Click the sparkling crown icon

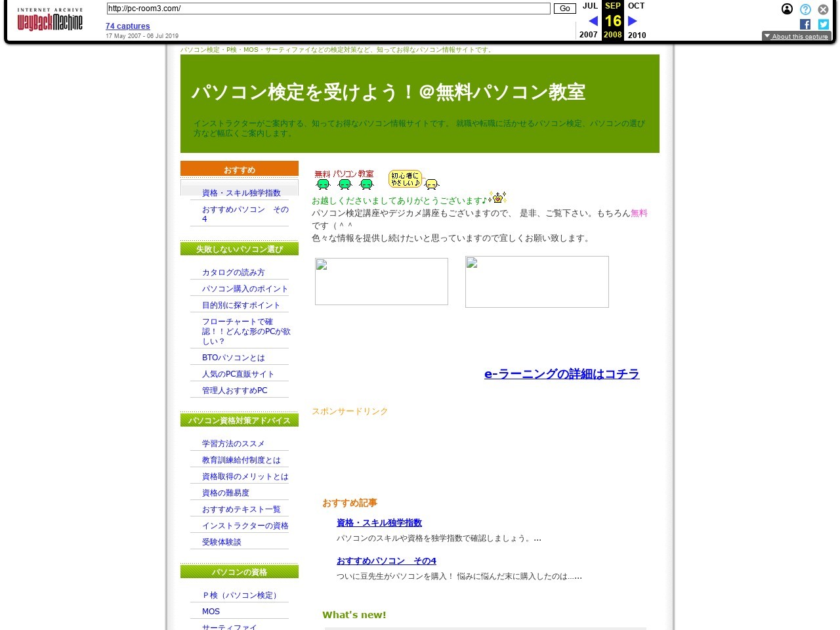click(x=499, y=197)
